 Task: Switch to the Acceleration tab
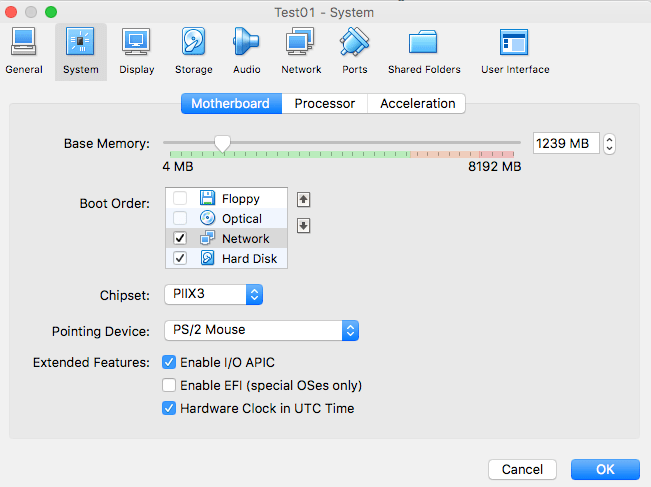click(x=417, y=103)
